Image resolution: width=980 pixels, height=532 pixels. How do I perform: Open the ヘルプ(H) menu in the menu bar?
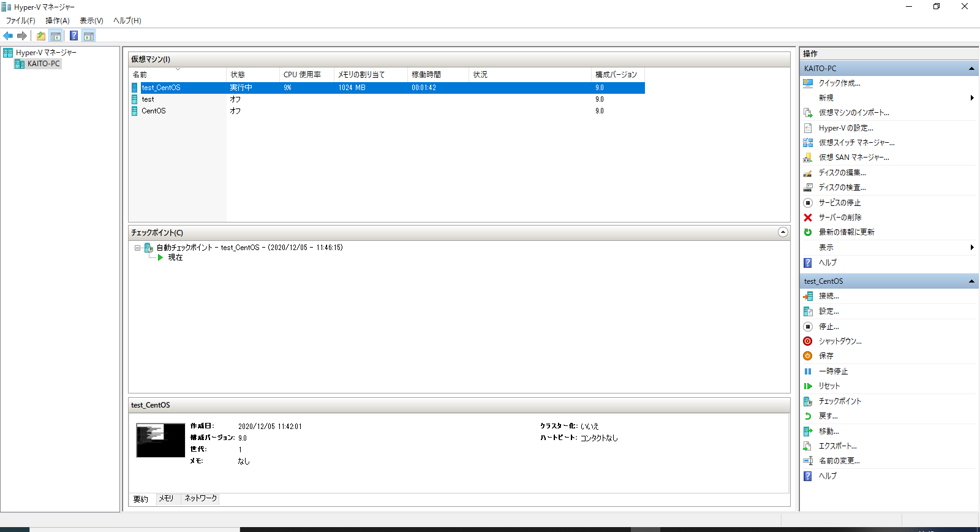(127, 21)
